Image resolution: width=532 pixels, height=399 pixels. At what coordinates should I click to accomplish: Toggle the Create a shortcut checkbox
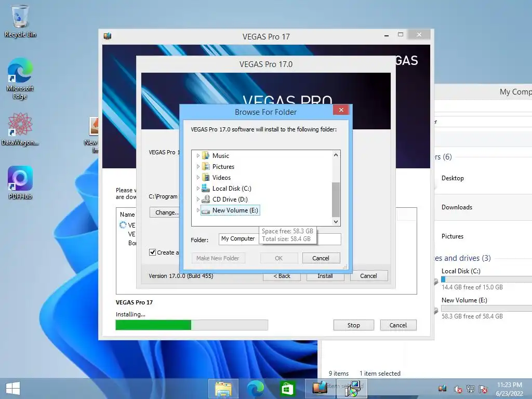152,252
